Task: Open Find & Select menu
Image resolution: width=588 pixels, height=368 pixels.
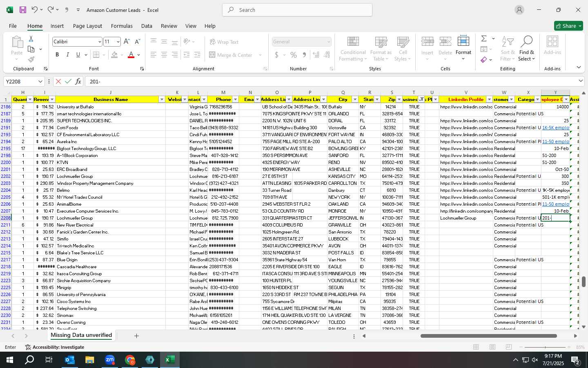Action: 526,49
